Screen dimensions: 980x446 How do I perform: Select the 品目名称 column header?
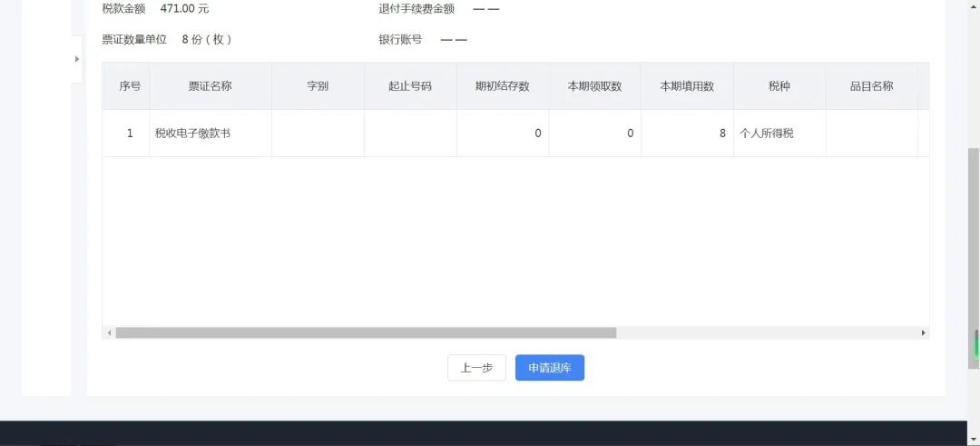pos(872,86)
